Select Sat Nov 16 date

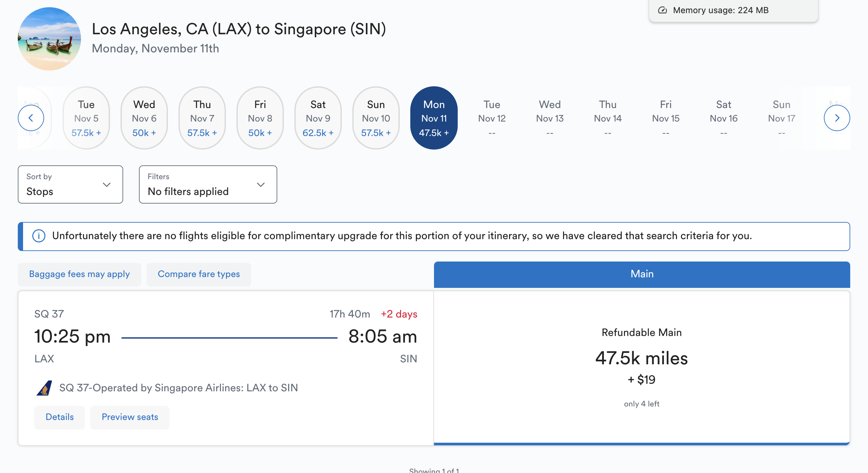tap(724, 118)
